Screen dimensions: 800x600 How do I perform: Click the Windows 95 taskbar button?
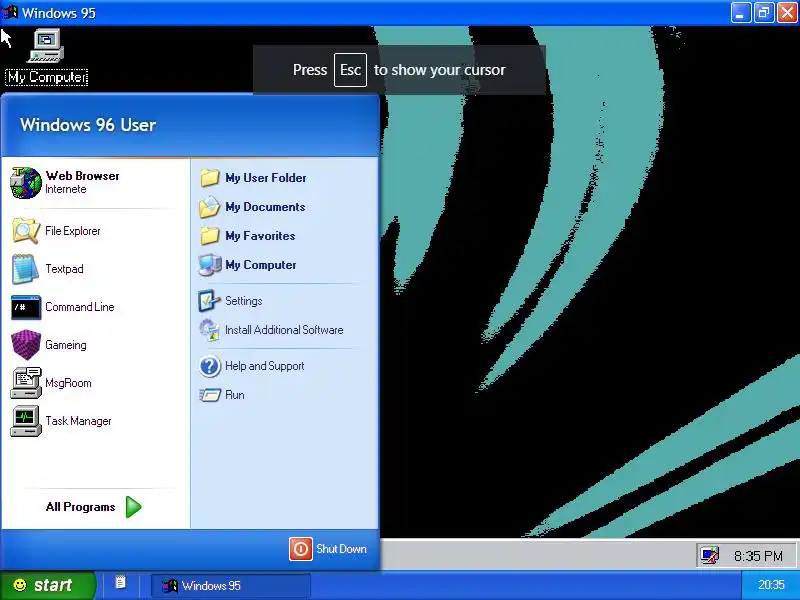coord(231,585)
